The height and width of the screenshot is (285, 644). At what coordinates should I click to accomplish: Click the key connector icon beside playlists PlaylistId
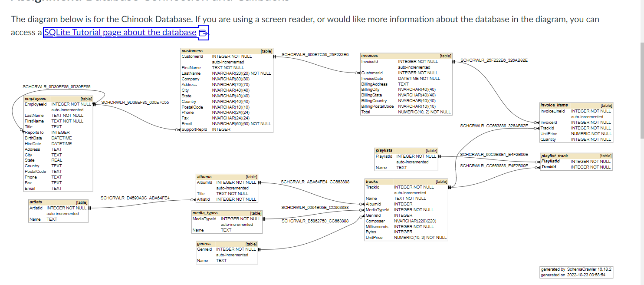coord(440,156)
